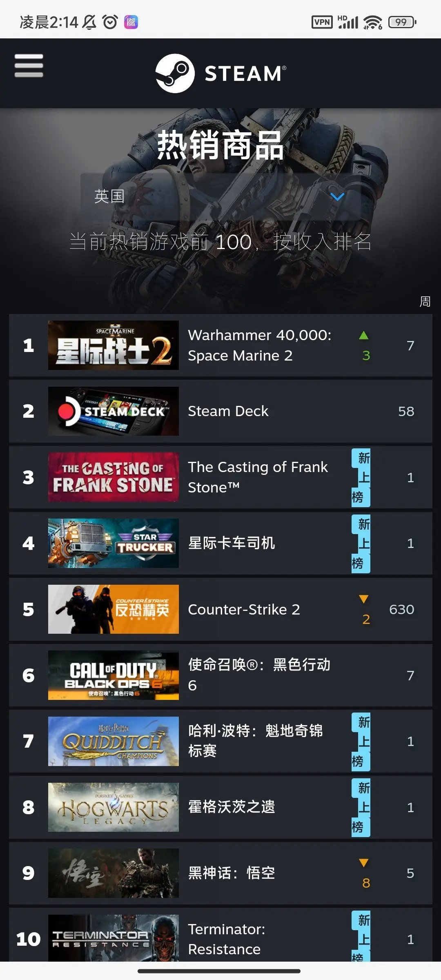This screenshot has width=441, height=980.
Task: Click the orange down arrow on Counter-Strike 2
Action: [x=364, y=599]
